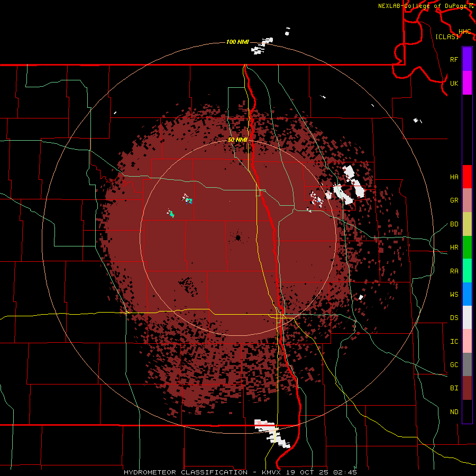Click the 'BD' legend label
The height and width of the screenshot is (476, 476).
pyautogui.click(x=454, y=224)
